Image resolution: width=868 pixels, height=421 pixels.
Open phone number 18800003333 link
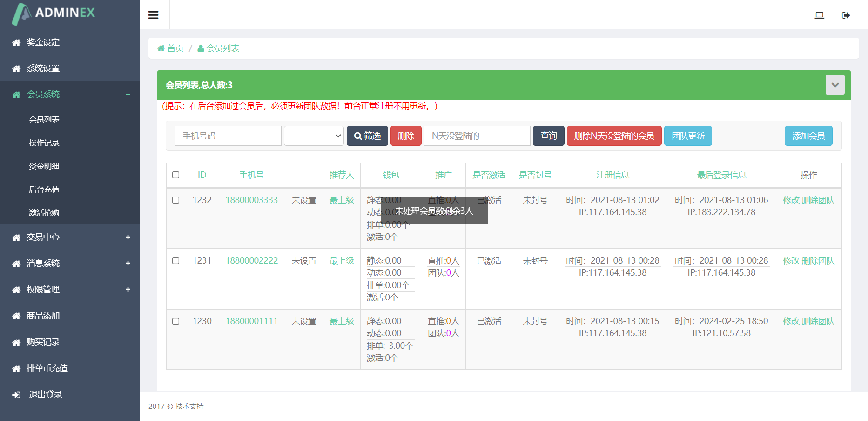[x=252, y=200]
